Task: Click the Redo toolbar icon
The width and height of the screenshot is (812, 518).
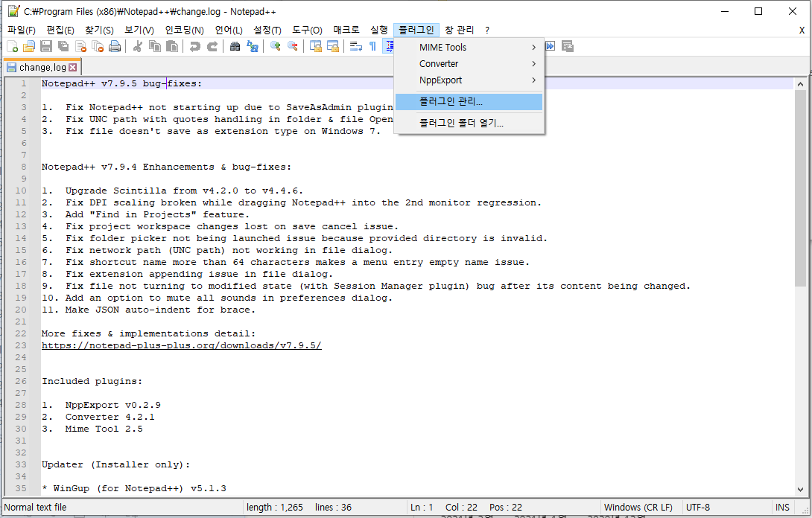Action: point(212,47)
